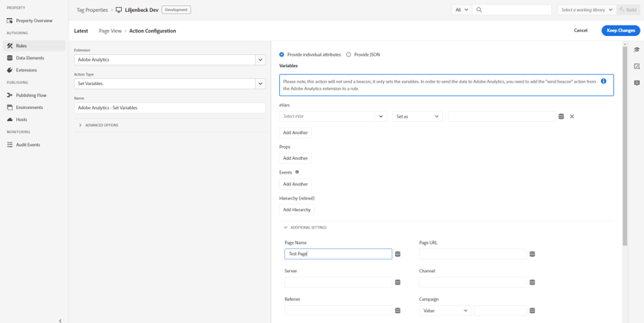Click the Hosts cloud icon

coord(9,119)
